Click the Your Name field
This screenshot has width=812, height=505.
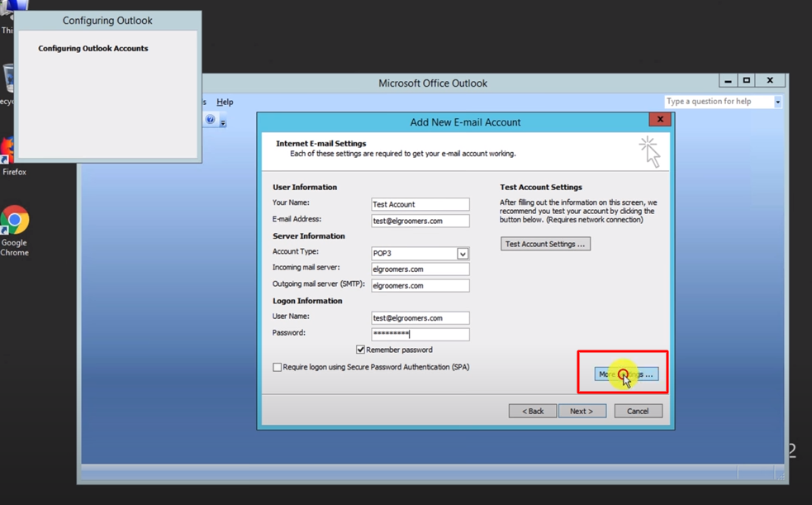[420, 204]
